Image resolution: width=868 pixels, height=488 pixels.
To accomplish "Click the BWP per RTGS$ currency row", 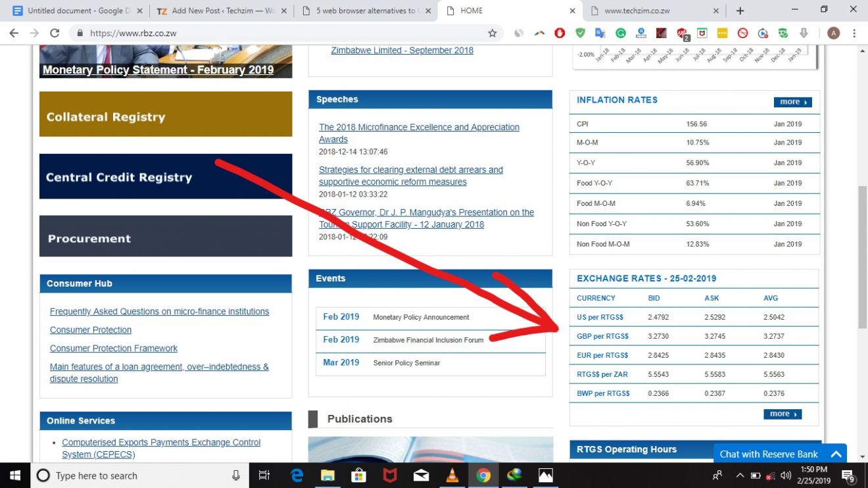I will (694, 393).
